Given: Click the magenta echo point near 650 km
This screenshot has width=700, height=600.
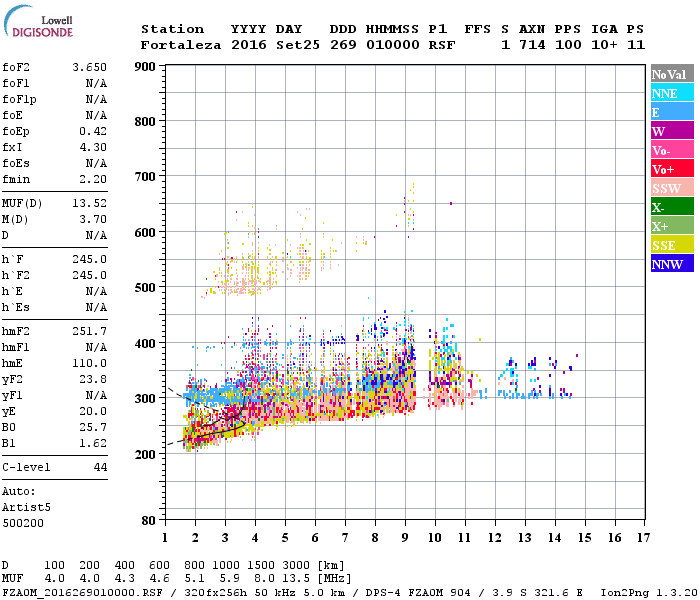Looking at the screenshot, I should [451, 204].
